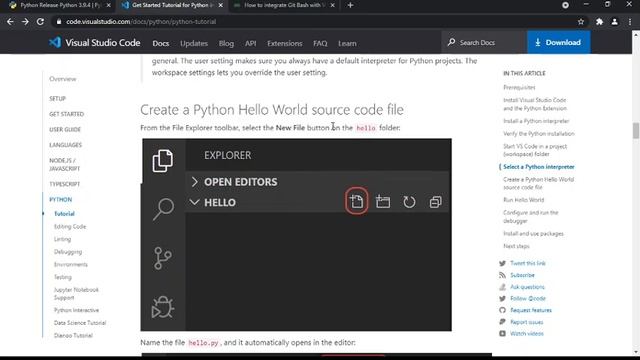Screen dimensions: 640x360
Task: Open the Environments sidebar link
Action: click(x=71, y=264)
